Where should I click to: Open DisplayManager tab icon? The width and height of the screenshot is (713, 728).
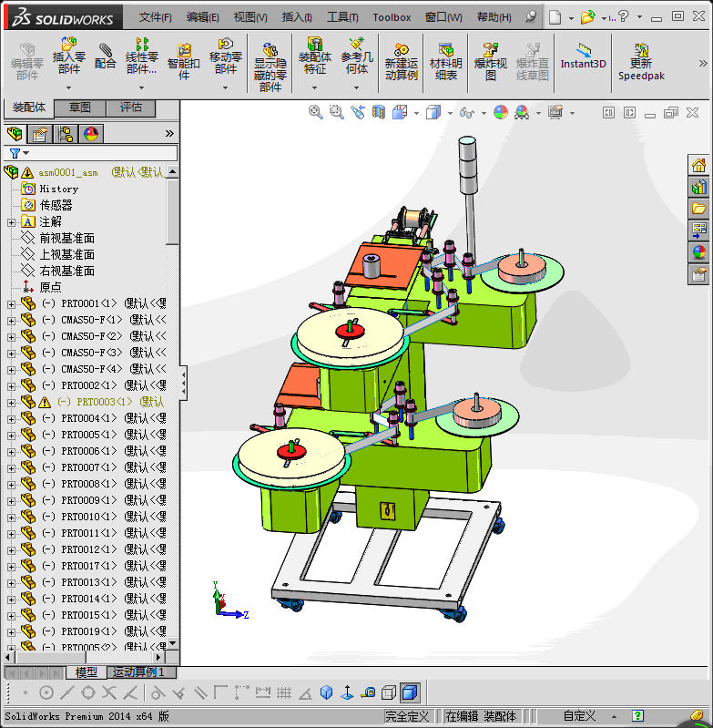tap(91, 134)
